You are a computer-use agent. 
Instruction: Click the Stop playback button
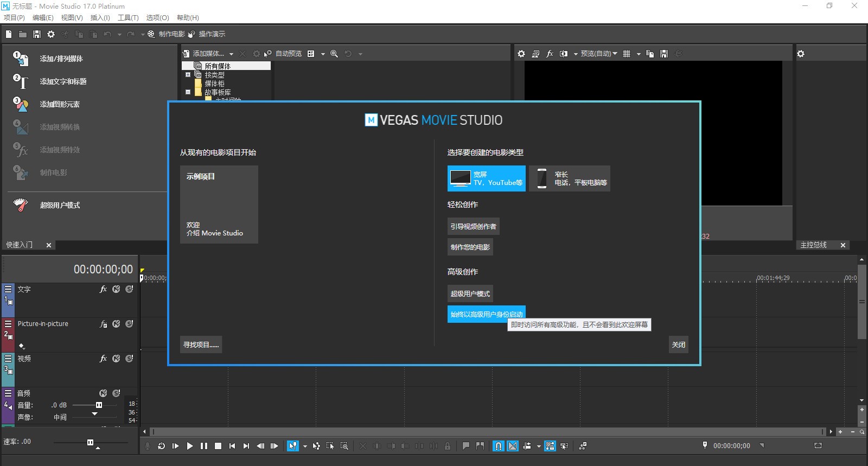click(218, 446)
